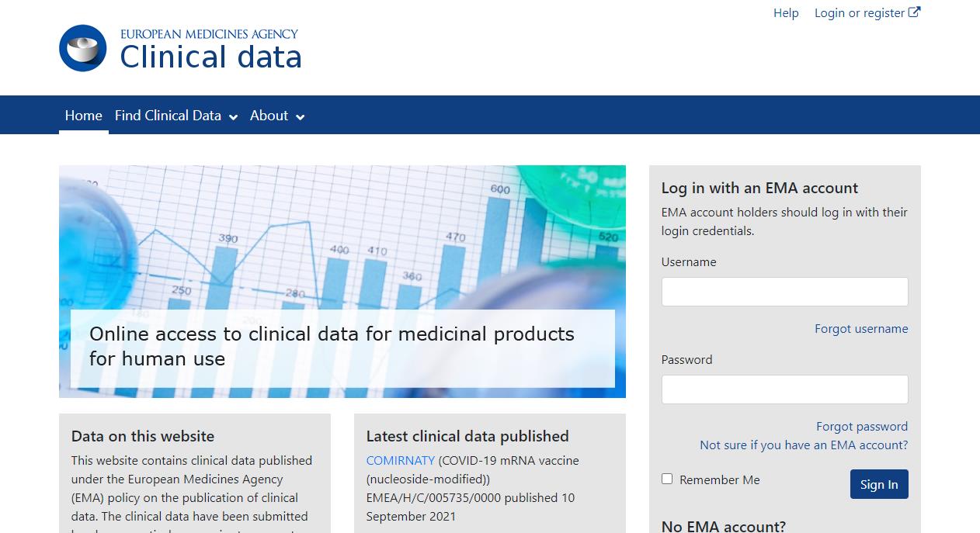
Task: Open the COMIRNATY vaccine data link
Action: coord(401,460)
